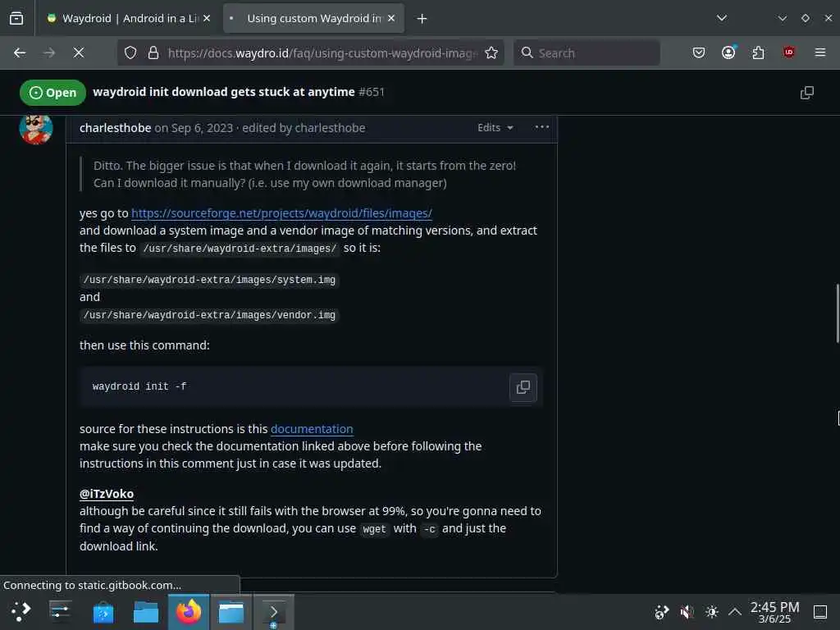Focus the docs.waydro.id address bar
The width and height of the screenshot is (840, 630).
322,53
